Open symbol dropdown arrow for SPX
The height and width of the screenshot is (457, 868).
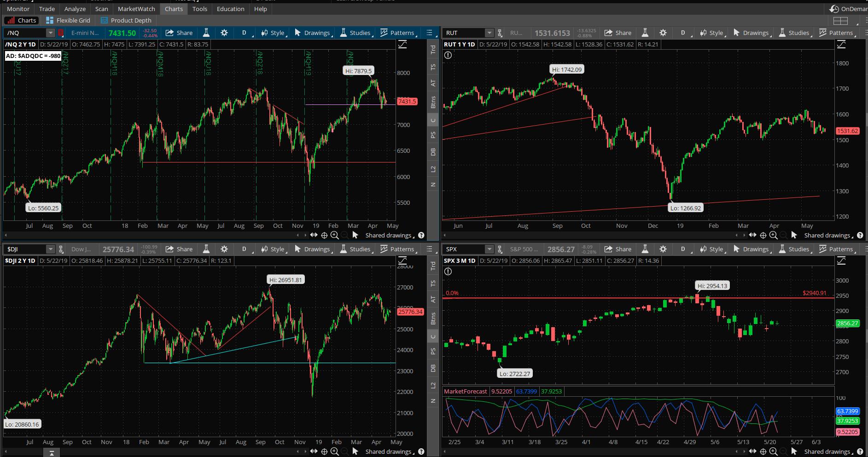click(489, 249)
